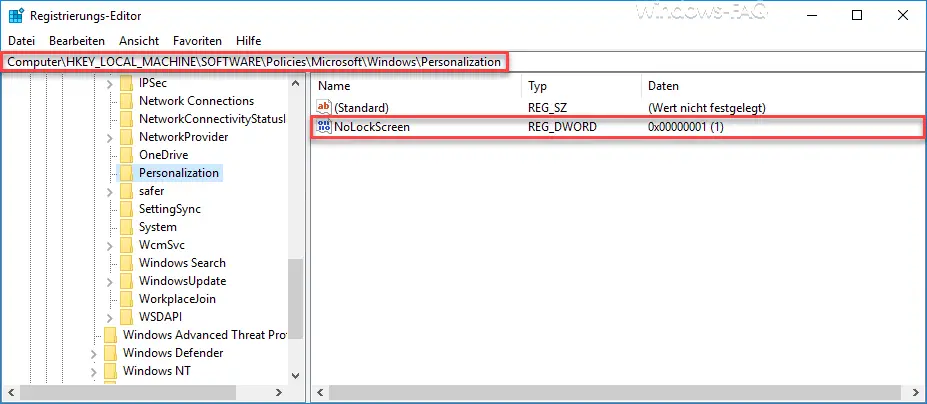Expand the Windows Defender key
The image size is (927, 404).
click(x=93, y=353)
